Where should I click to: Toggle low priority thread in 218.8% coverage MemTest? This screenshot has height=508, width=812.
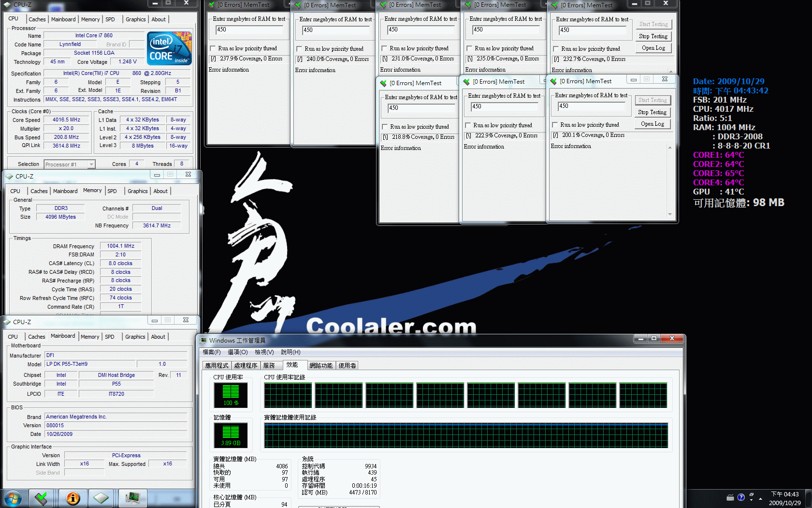(385, 127)
